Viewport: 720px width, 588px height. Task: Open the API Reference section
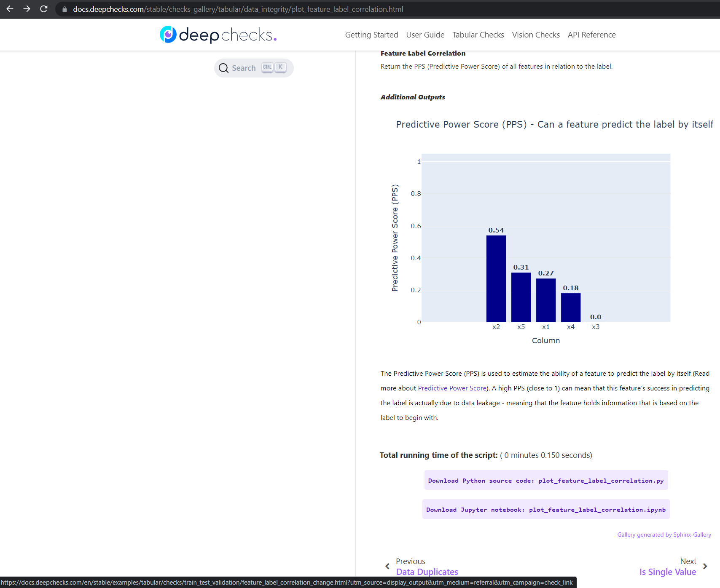pos(591,35)
